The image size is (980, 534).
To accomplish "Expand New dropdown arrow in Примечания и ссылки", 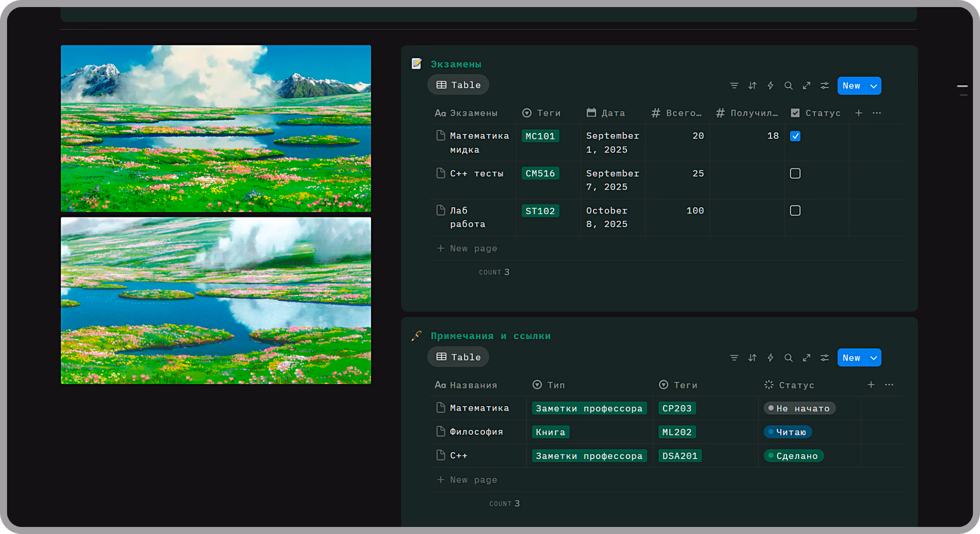I will tap(874, 358).
